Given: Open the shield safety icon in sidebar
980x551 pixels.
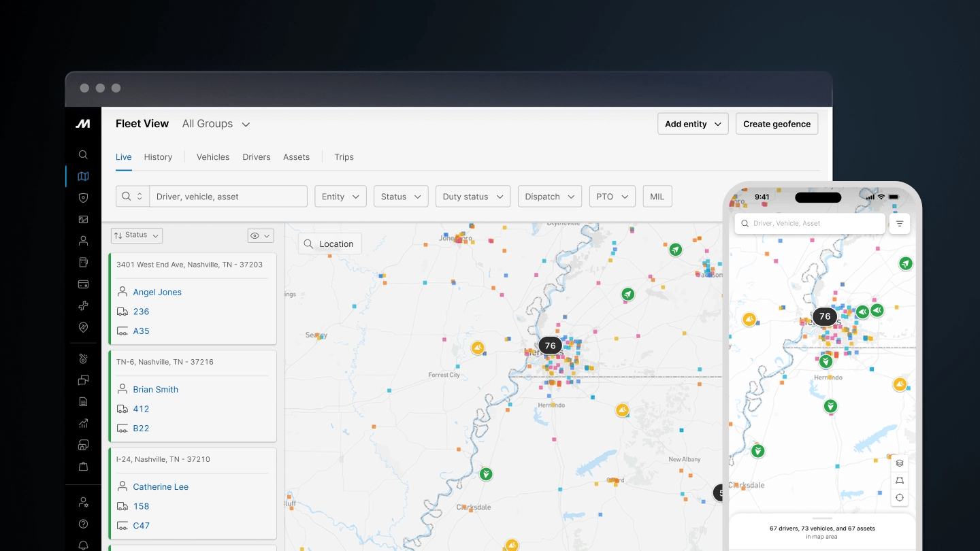Looking at the screenshot, I should tap(83, 198).
